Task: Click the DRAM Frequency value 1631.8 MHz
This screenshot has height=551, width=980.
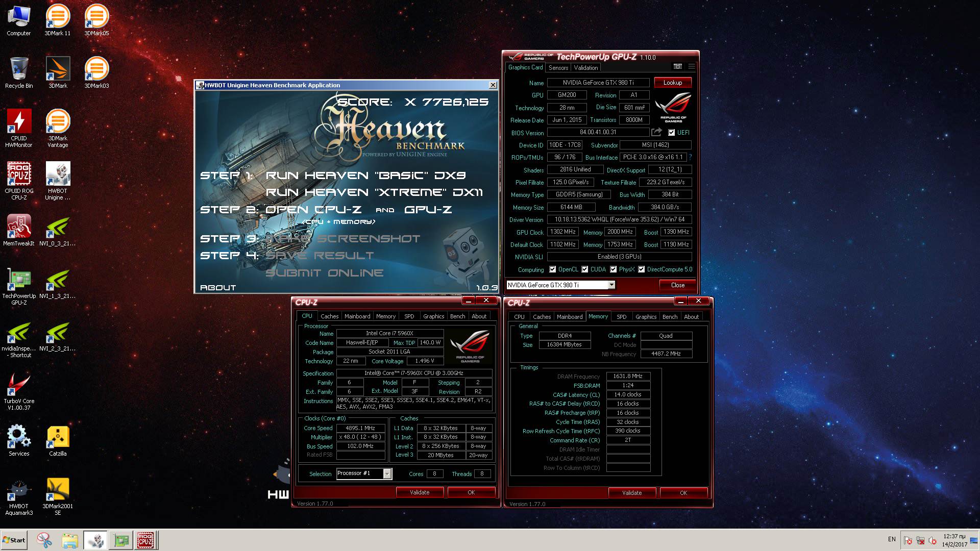Action: click(628, 377)
